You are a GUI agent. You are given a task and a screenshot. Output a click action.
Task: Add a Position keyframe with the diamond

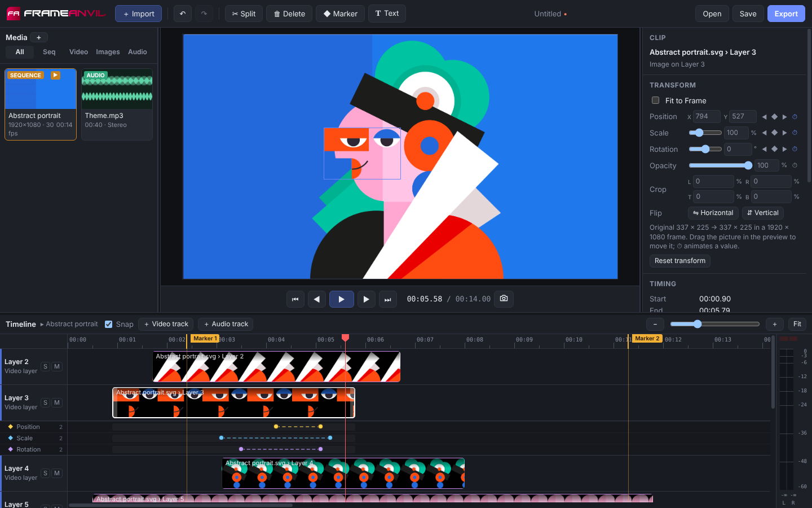(775, 117)
